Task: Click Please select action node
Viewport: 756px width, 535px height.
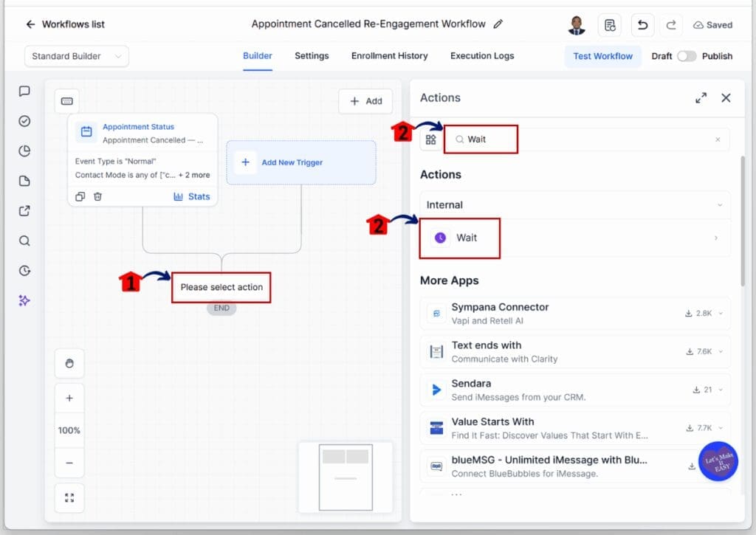Action: pos(221,287)
